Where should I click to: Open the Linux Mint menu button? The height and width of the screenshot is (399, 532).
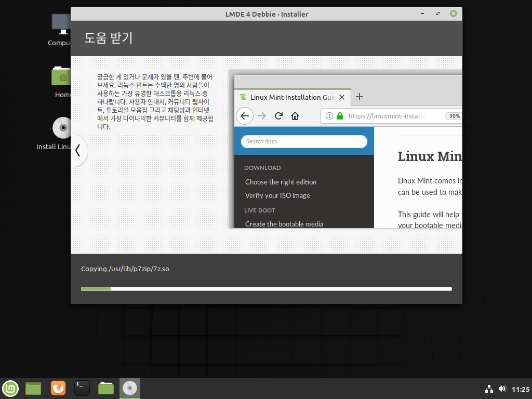pos(10,389)
